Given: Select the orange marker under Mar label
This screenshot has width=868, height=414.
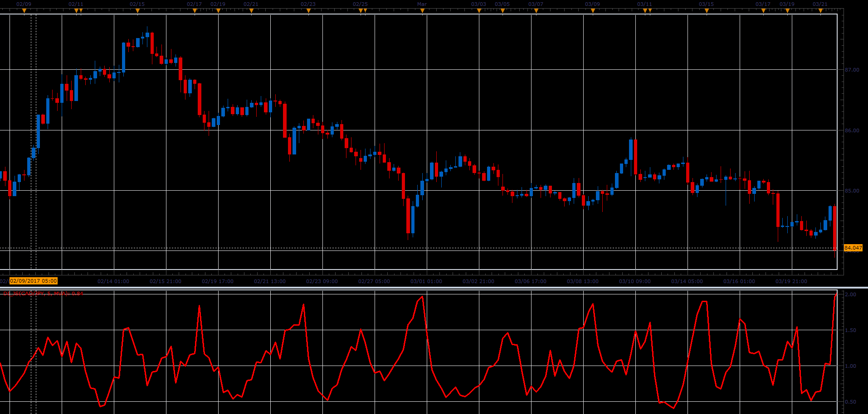Looking at the screenshot, I should [422, 11].
